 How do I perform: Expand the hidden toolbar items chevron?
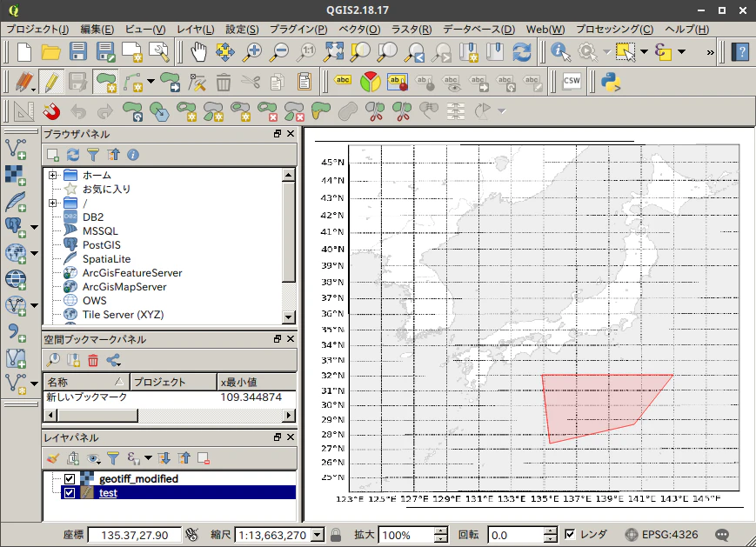(x=710, y=52)
